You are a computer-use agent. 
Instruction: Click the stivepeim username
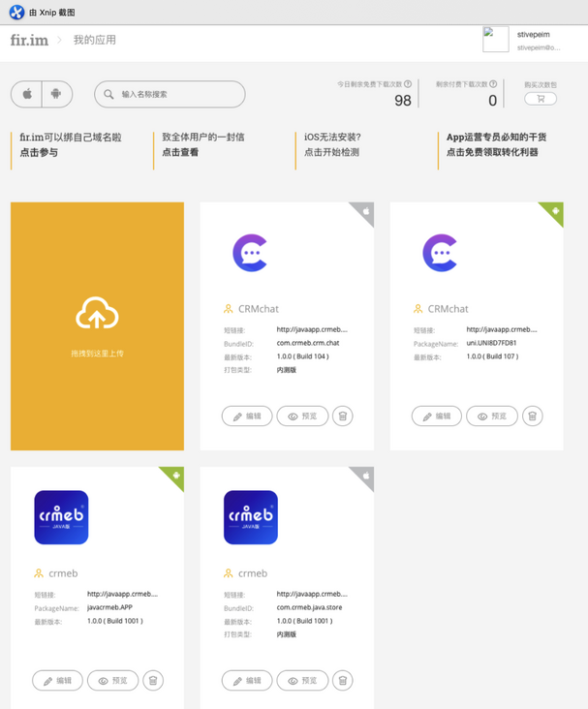(534, 34)
